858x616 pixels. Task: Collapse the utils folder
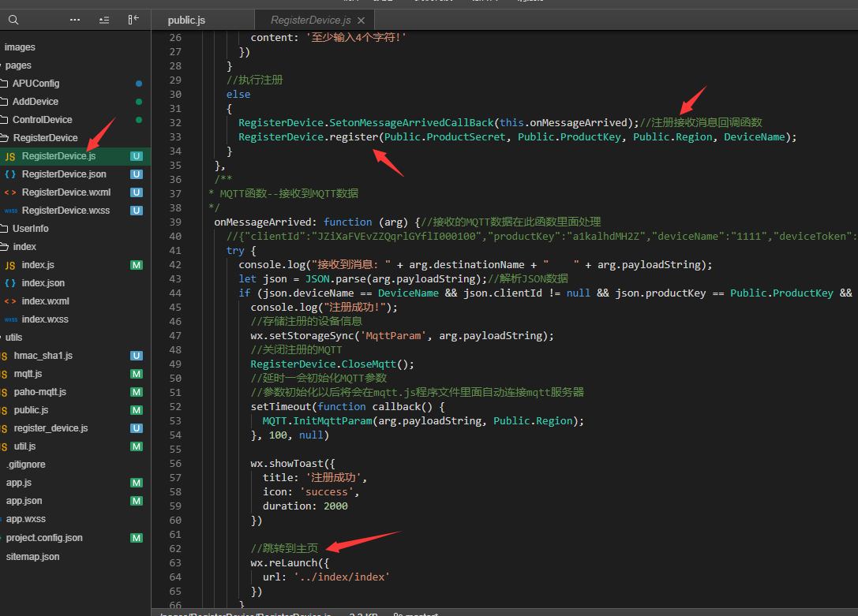tap(13, 338)
